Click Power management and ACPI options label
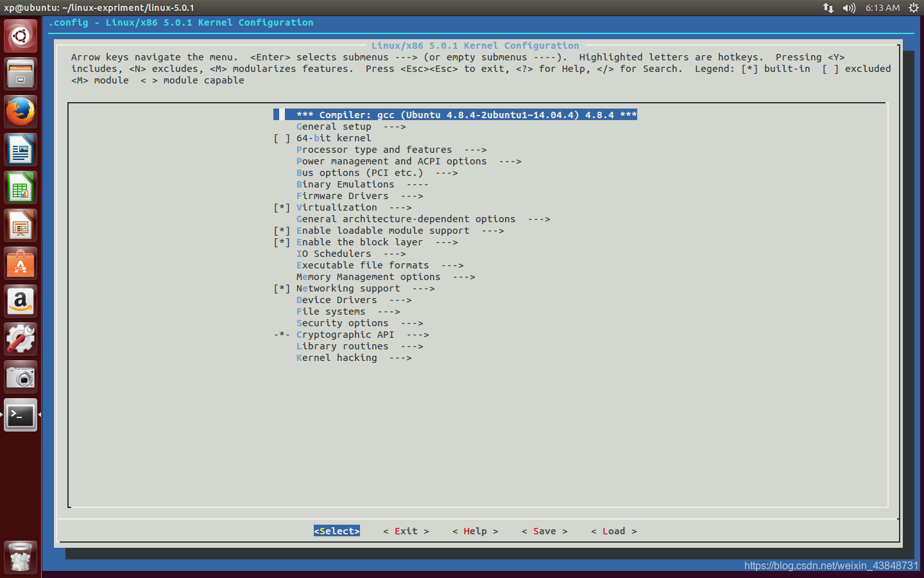The width and height of the screenshot is (924, 578). point(391,161)
